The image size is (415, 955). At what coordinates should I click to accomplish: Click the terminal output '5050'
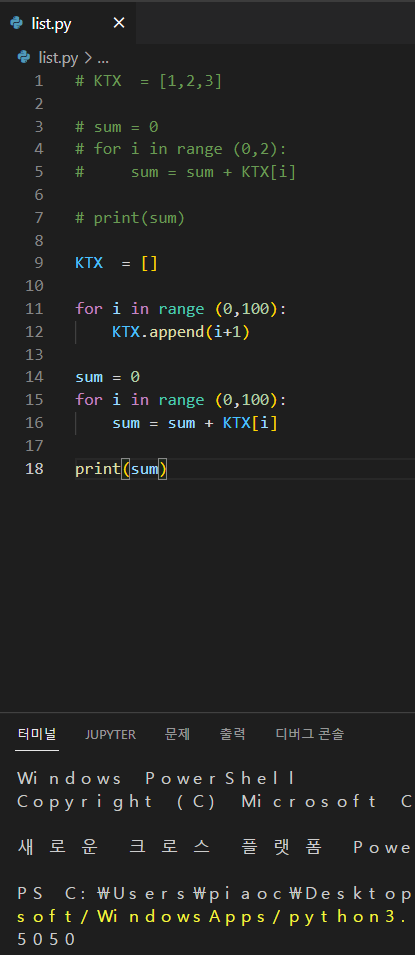[46, 939]
